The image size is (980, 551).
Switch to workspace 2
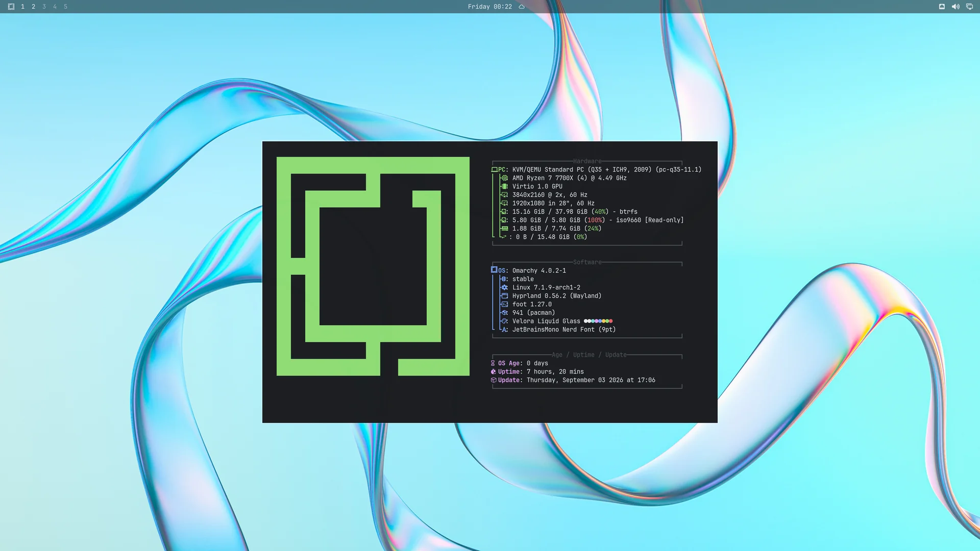pos(33,7)
